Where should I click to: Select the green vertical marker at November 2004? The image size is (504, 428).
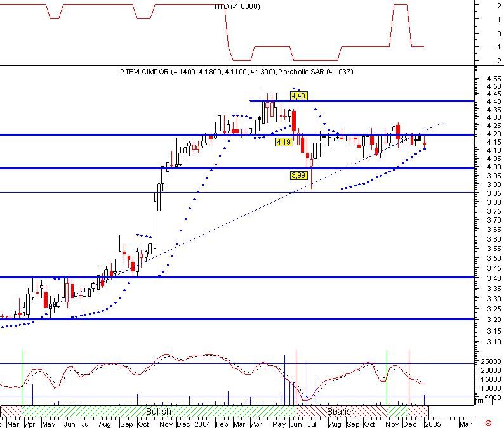coord(387,378)
